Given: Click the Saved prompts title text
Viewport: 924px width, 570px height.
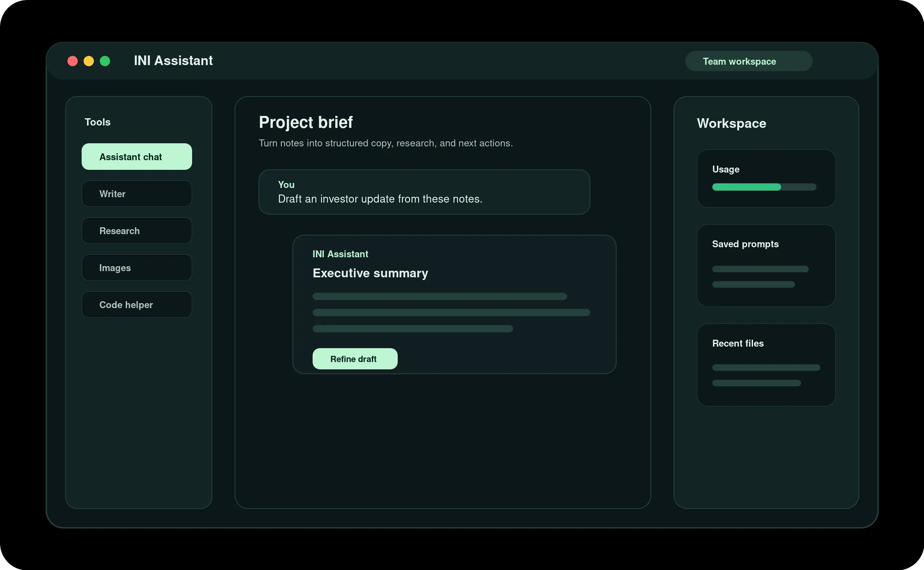Looking at the screenshot, I should pyautogui.click(x=745, y=244).
